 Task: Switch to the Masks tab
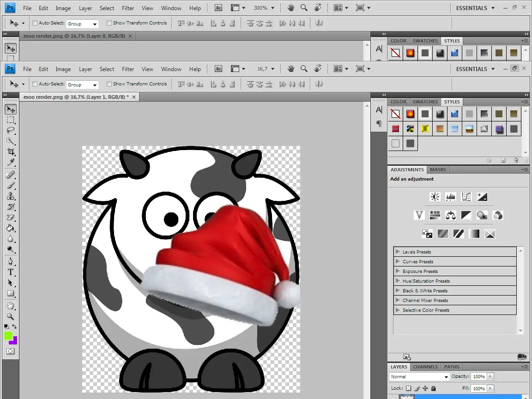pyautogui.click(x=438, y=169)
